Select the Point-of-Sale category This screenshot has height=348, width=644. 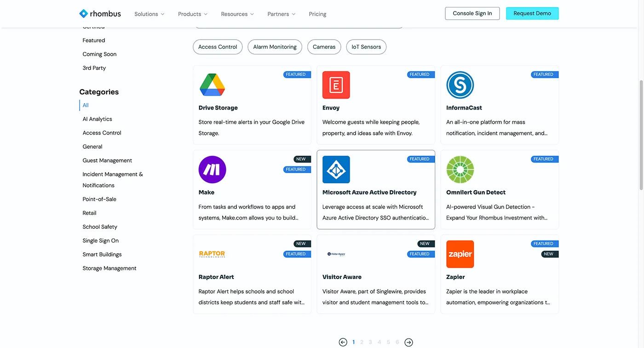(99, 199)
